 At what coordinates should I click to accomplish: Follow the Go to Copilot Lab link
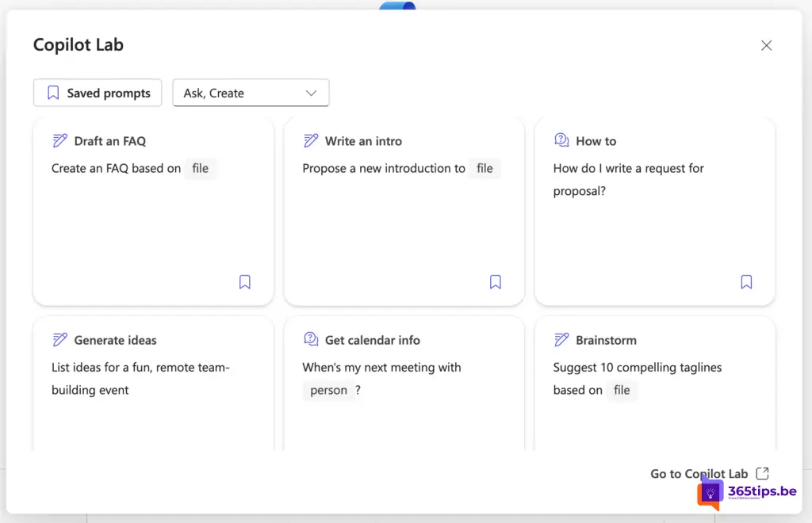(699, 473)
